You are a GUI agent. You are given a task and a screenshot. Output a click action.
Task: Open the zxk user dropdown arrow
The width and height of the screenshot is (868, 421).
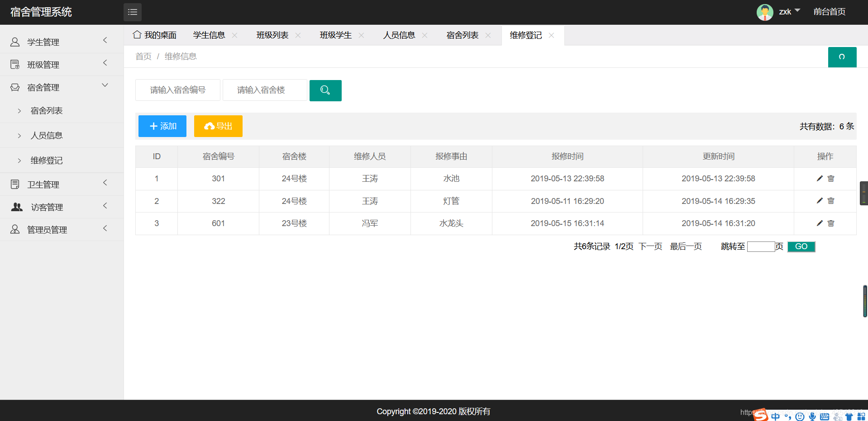coord(797,10)
